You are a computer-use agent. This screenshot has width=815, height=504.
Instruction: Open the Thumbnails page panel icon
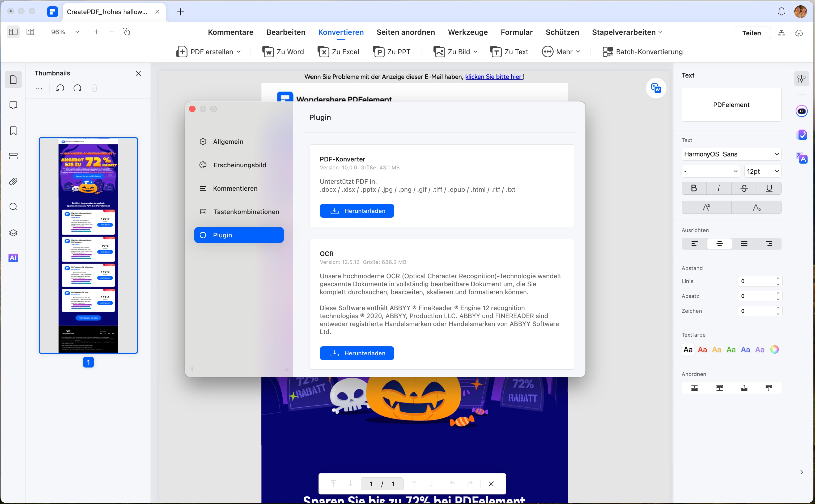click(x=13, y=80)
